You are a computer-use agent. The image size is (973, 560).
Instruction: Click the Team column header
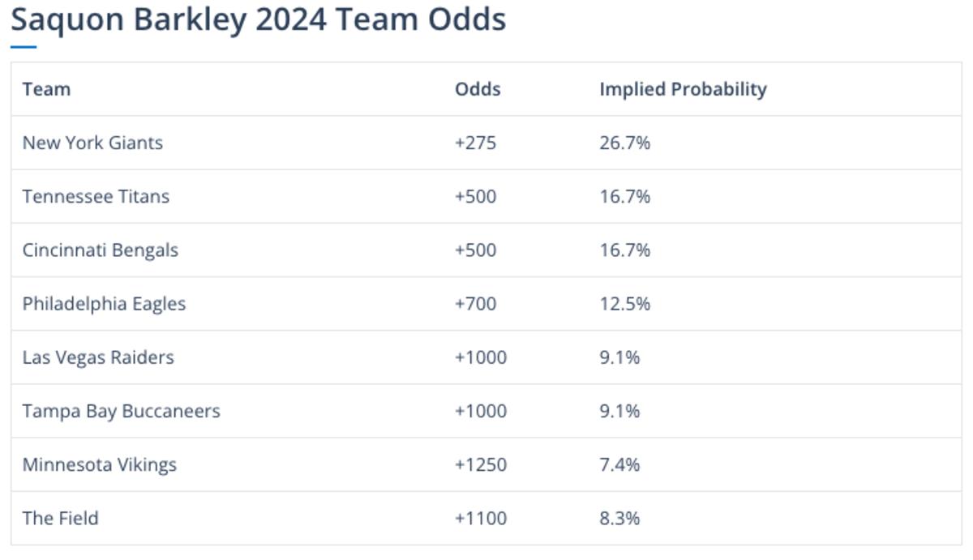pos(46,89)
